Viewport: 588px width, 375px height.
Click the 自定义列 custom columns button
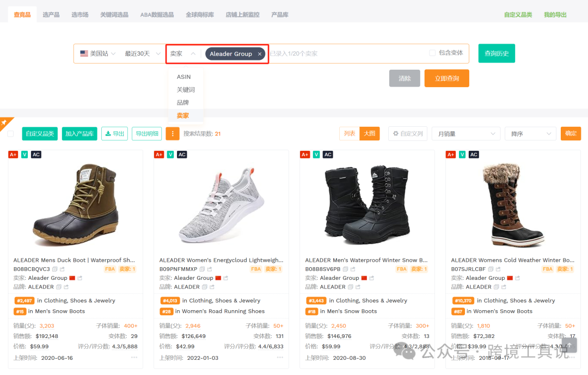(x=408, y=133)
